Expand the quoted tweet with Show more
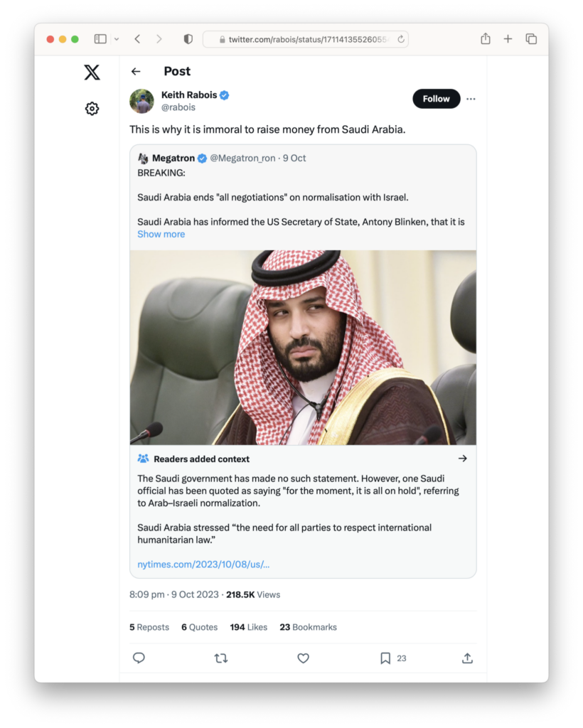 pos(161,234)
